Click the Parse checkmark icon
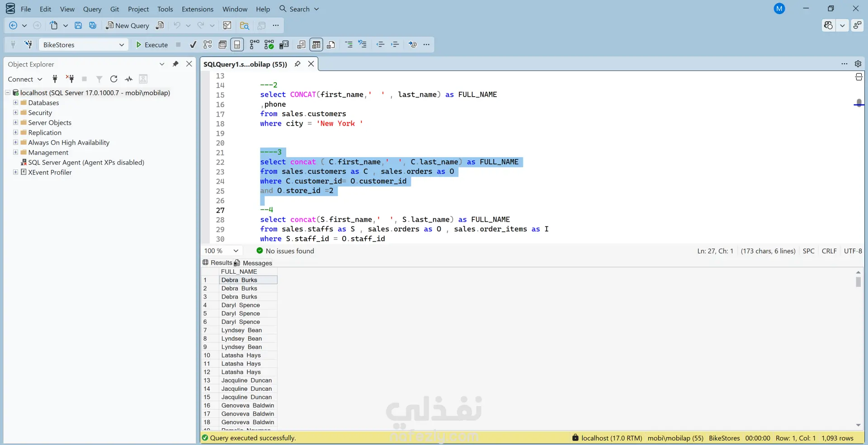 click(193, 44)
